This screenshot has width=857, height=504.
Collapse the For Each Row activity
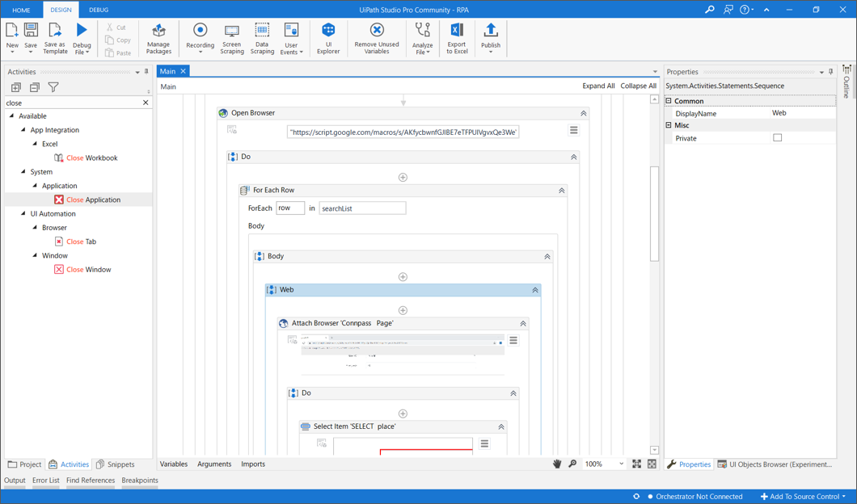pyautogui.click(x=561, y=191)
